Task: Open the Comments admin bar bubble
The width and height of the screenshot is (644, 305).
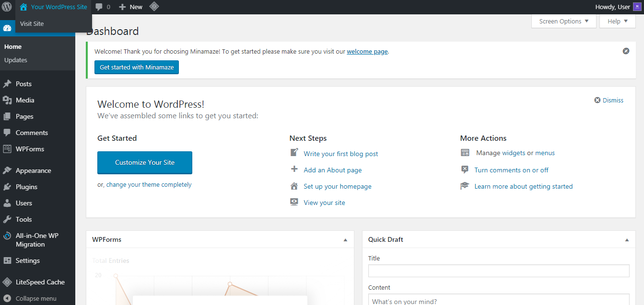Action: (x=101, y=7)
